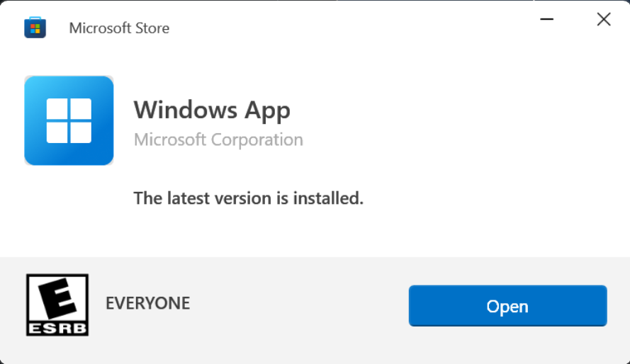Click the Microsoft Store shopping bag icon

tap(35, 28)
